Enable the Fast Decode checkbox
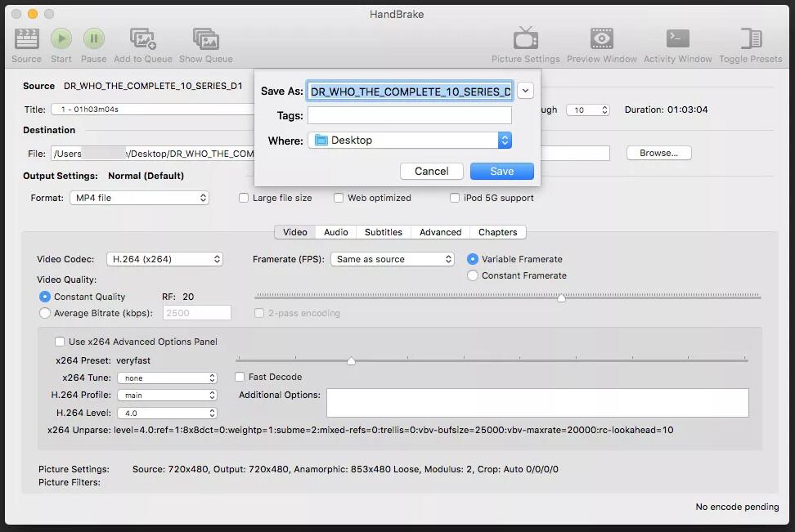This screenshot has height=532, width=795. click(x=240, y=377)
